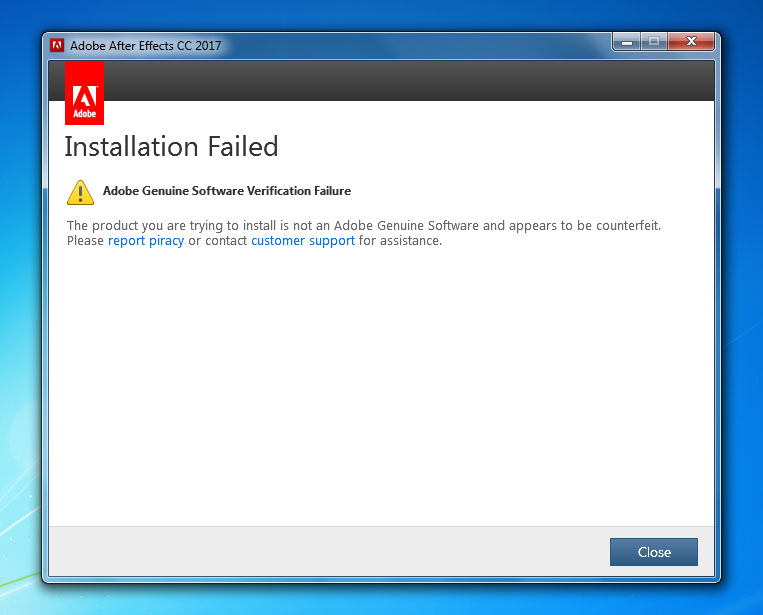Open the customer support link

[303, 241]
